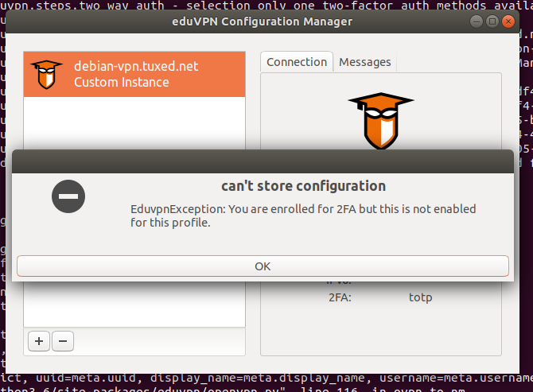Viewport: 533px width, 392px height.
Task: Click the 'can't store configuration' heading
Action: 304,186
